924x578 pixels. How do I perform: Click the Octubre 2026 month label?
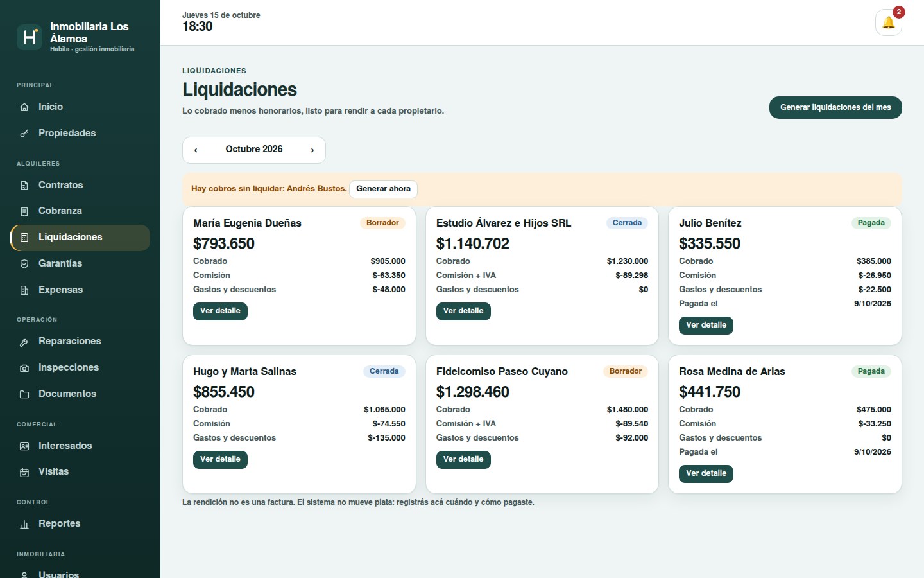[254, 149]
